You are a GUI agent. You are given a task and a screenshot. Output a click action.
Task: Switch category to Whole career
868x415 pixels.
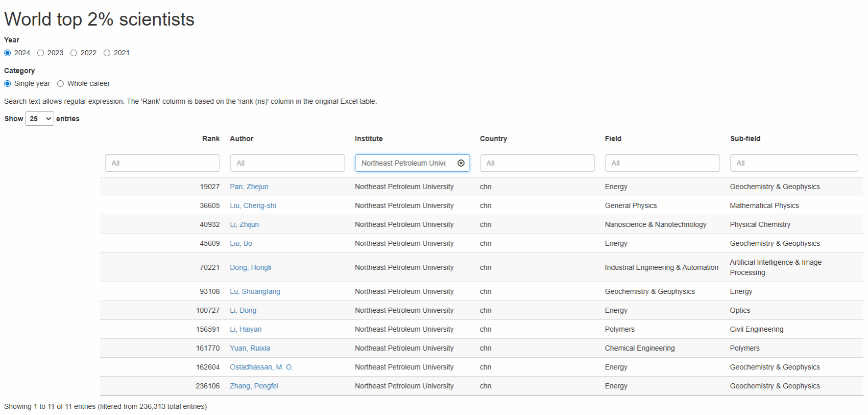click(x=61, y=84)
